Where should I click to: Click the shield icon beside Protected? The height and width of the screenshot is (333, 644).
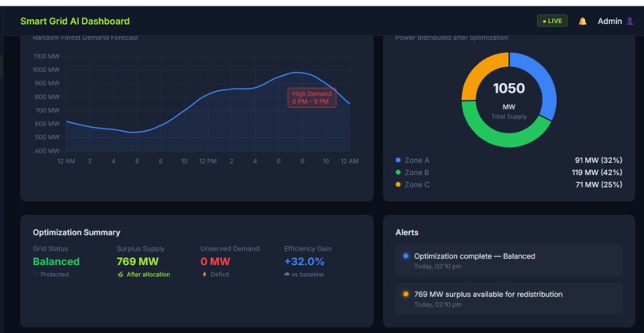(36, 275)
